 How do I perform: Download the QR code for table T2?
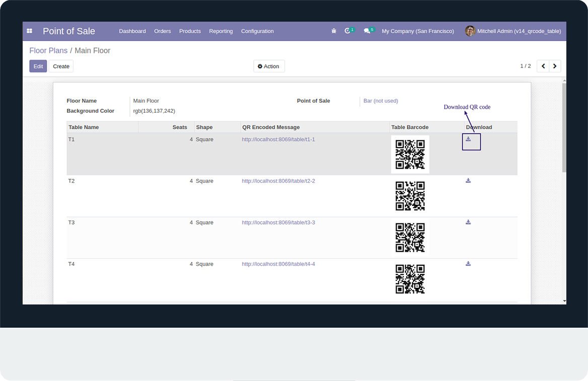tap(468, 181)
